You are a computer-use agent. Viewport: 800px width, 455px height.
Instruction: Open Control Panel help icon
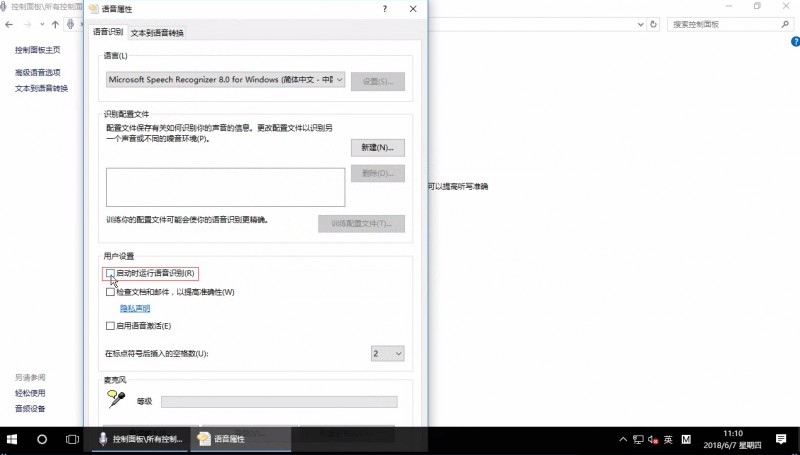point(795,42)
